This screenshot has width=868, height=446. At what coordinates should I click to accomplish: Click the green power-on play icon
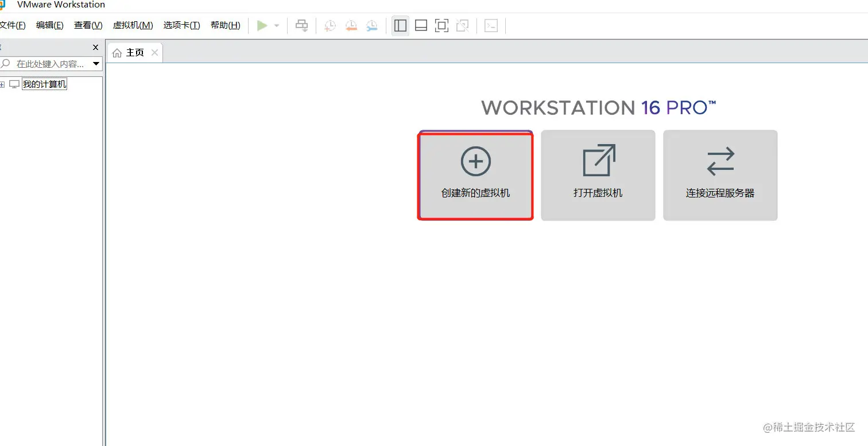[262, 25]
